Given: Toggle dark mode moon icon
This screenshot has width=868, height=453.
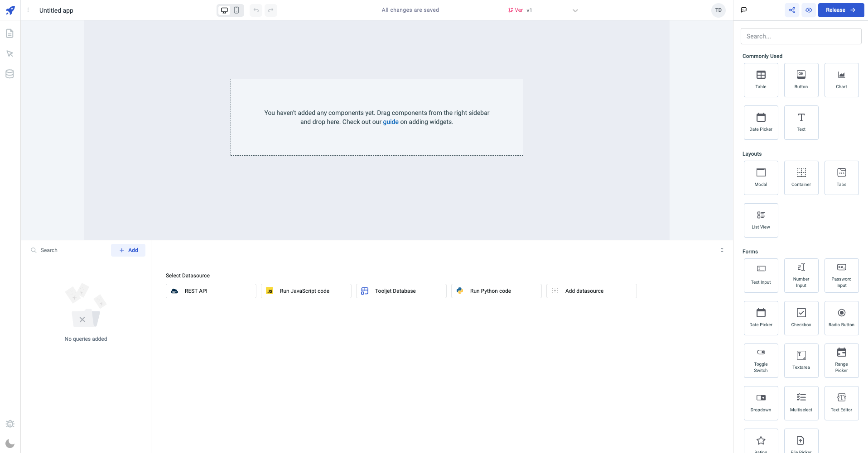Looking at the screenshot, I should [10, 443].
